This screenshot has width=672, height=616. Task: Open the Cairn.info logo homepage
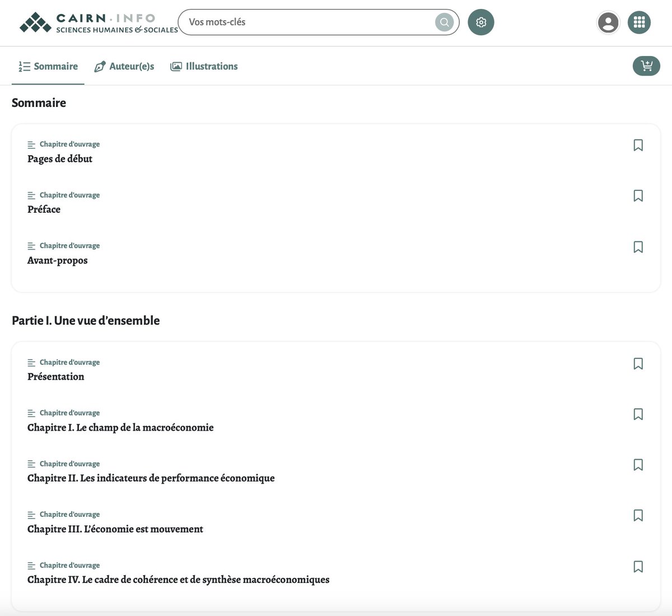[99, 22]
